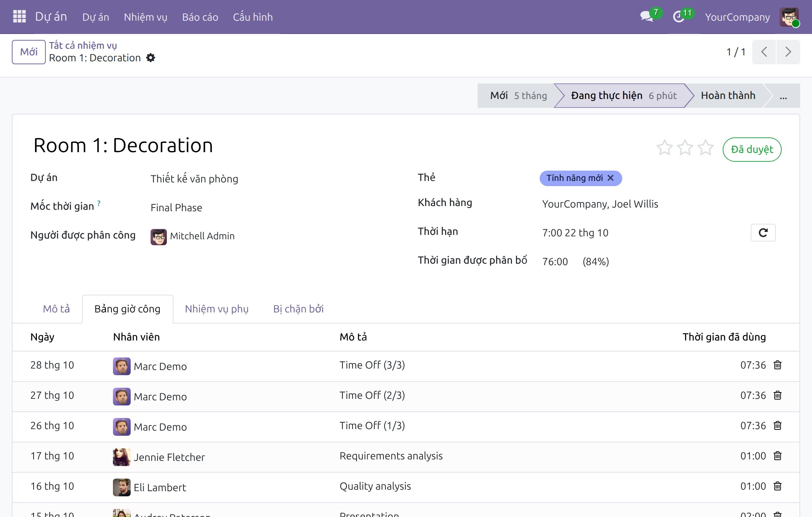Sort timesheets by Thời gian đã dùng column
The image size is (812, 517).
724,337
